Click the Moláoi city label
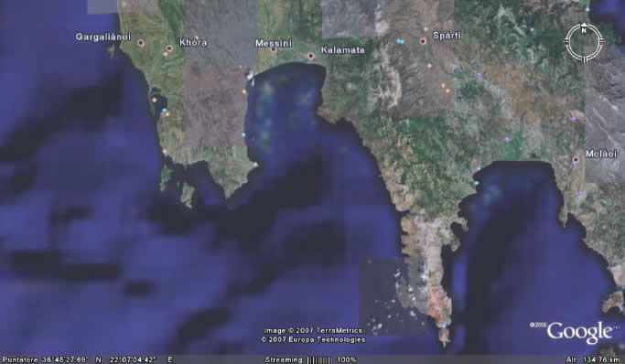This screenshot has width=625, height=364. click(x=601, y=154)
